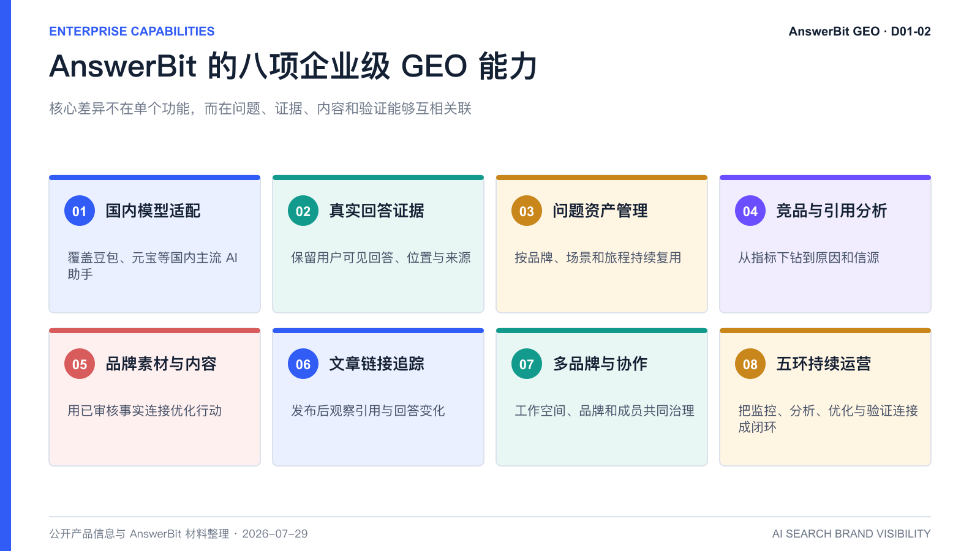
Task: Click the green 02 number badge
Action: (303, 211)
